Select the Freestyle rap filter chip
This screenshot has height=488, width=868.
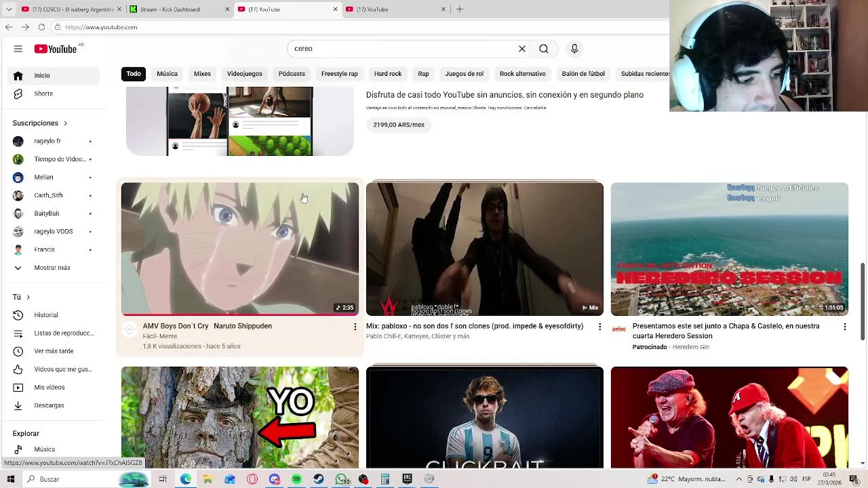[x=339, y=74]
